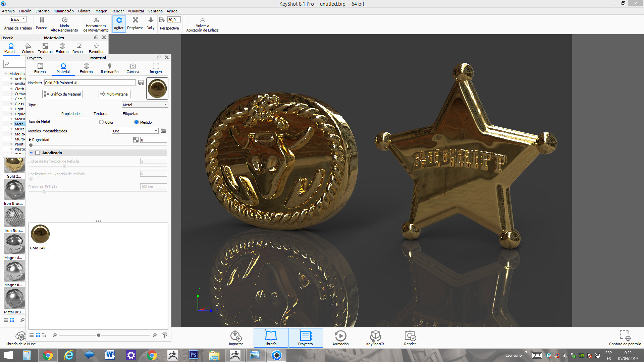Switch to the Escena tab

(40, 68)
